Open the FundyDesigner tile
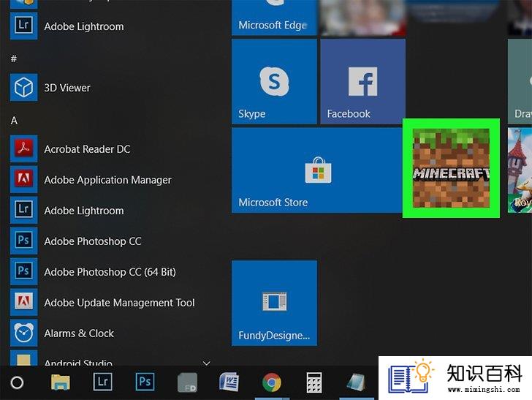532x400 pixels. 274,303
